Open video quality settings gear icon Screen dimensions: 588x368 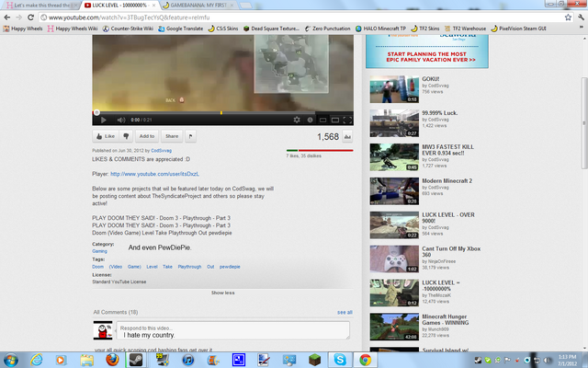point(297,120)
